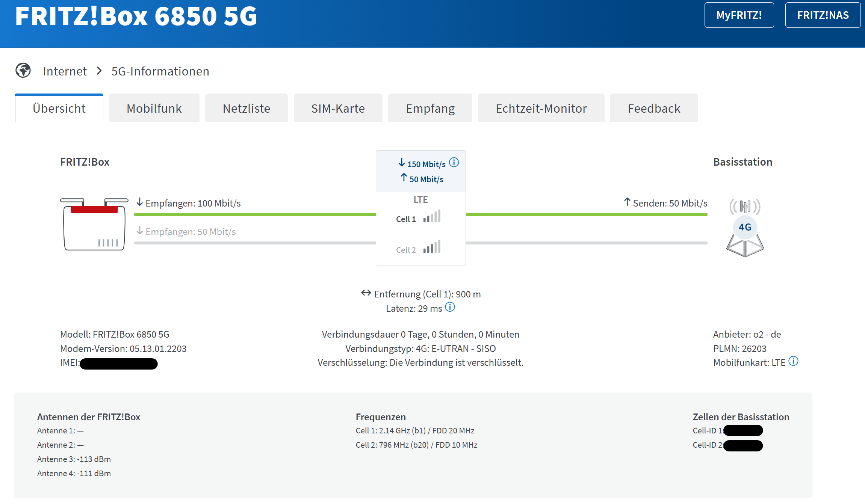This screenshot has height=504, width=865.
Task: Open the Echtzeit-Monitor tab
Action: click(541, 109)
